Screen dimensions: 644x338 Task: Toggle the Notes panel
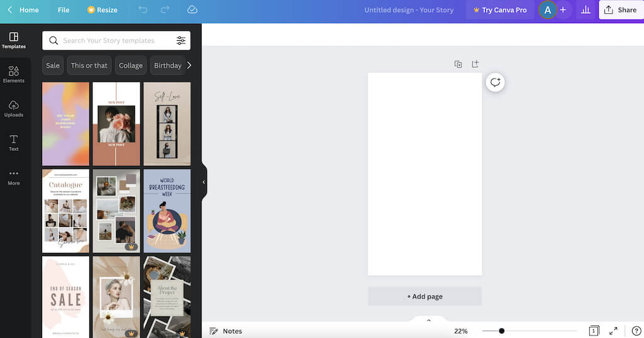[225, 331]
